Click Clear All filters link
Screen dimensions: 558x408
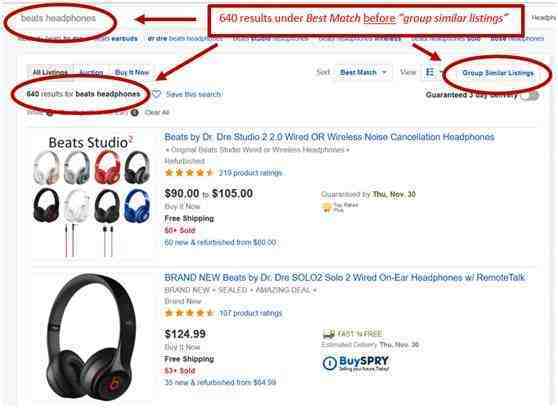coord(157,113)
